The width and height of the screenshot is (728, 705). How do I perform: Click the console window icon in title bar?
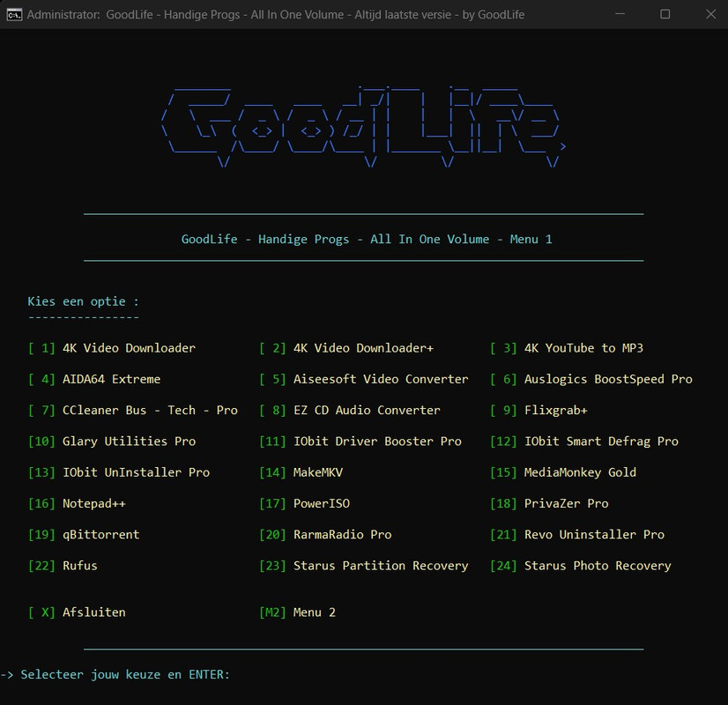14,14
